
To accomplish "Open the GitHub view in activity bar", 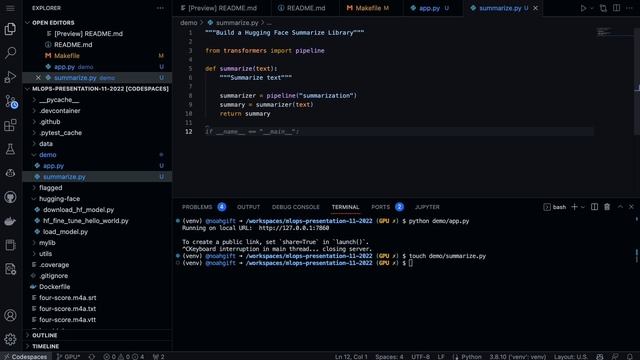I will tap(10, 198).
